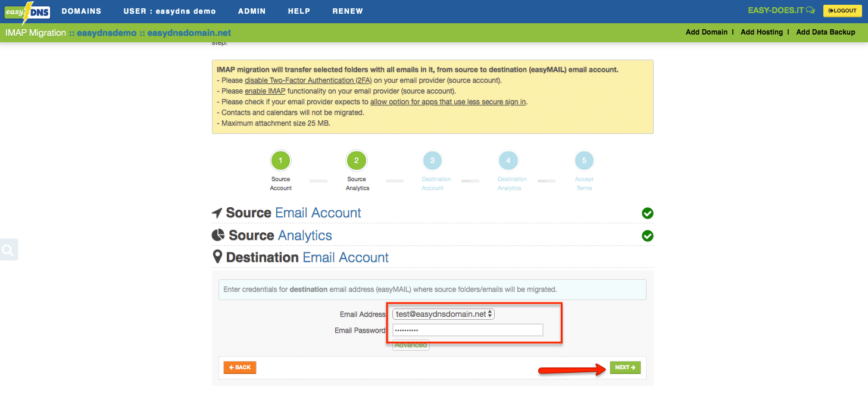Click the 'Enter credentials for destination' info box
Image resolution: width=868 pixels, height=399 pixels.
[432, 289]
